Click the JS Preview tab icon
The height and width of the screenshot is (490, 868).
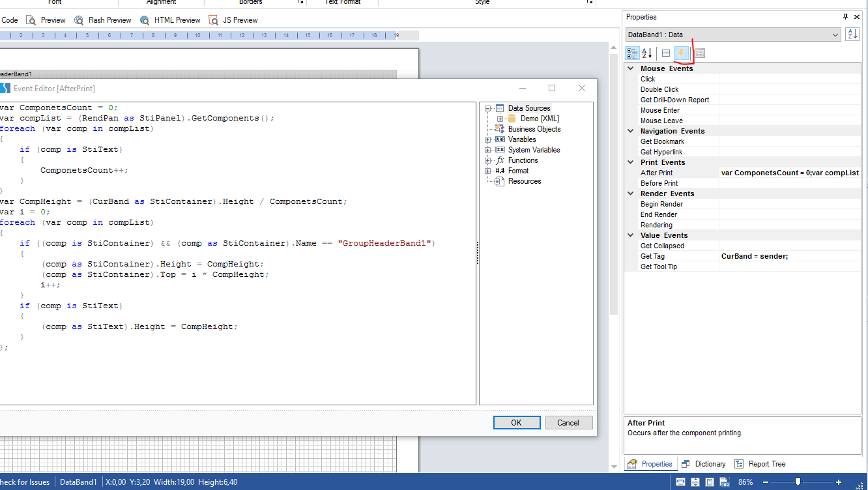[x=214, y=20]
